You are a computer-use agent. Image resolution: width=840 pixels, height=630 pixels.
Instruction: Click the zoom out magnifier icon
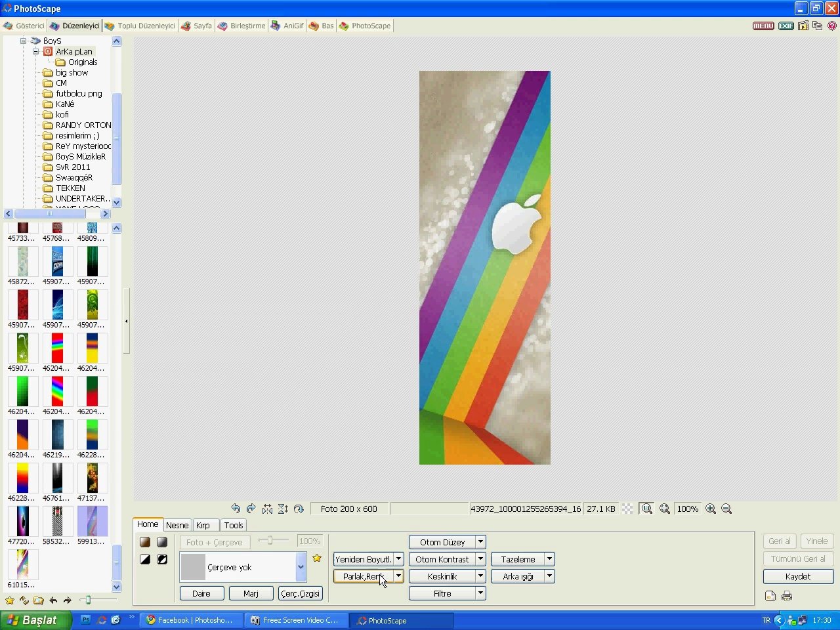tap(726, 509)
